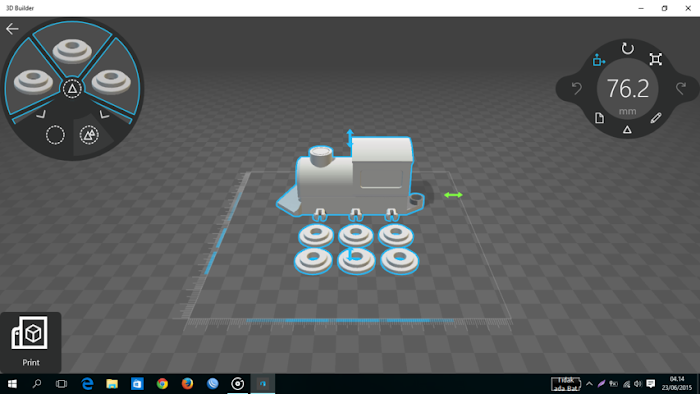Open File Explorer from taskbar

point(112,384)
